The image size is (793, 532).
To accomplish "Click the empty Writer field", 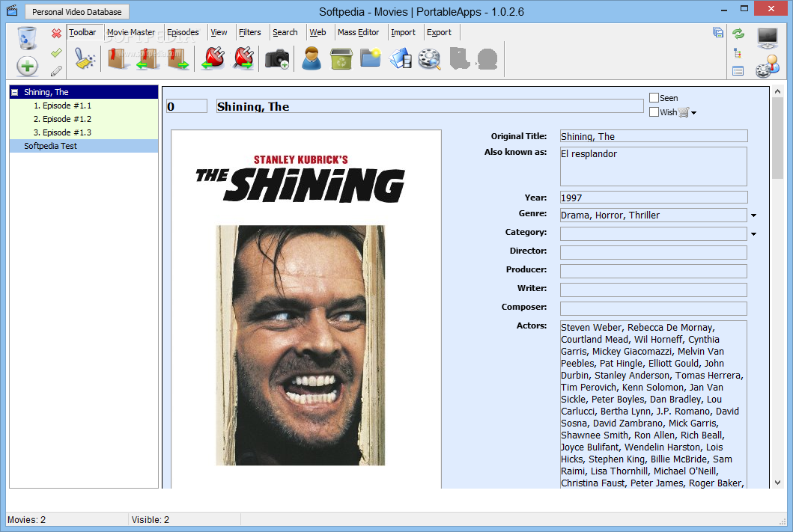I will (x=654, y=290).
